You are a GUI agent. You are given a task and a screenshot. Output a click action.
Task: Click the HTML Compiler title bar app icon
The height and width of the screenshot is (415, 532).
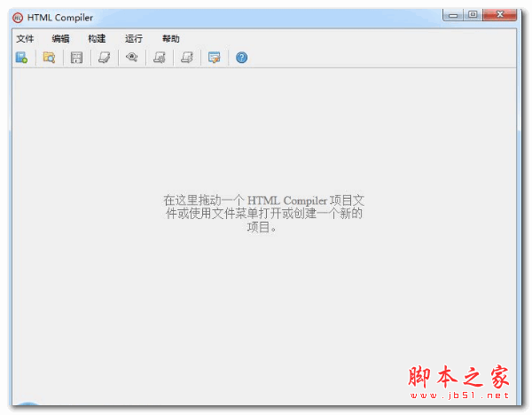pyautogui.click(x=18, y=18)
